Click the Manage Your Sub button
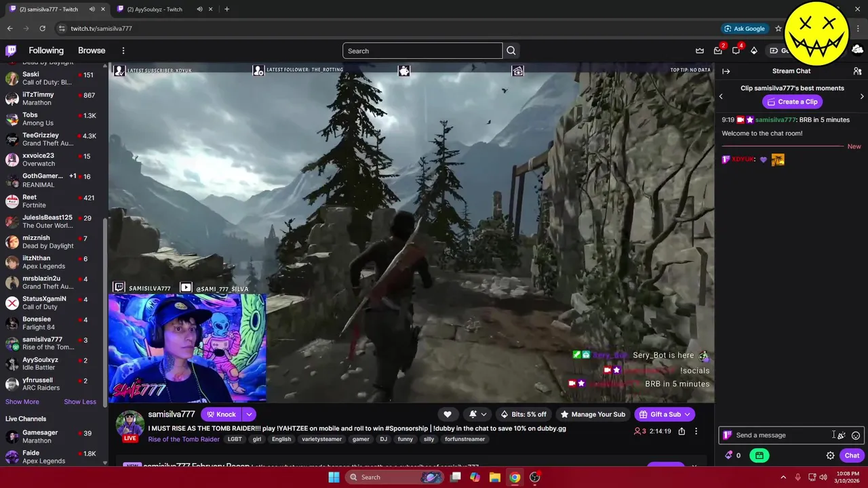 coord(593,414)
